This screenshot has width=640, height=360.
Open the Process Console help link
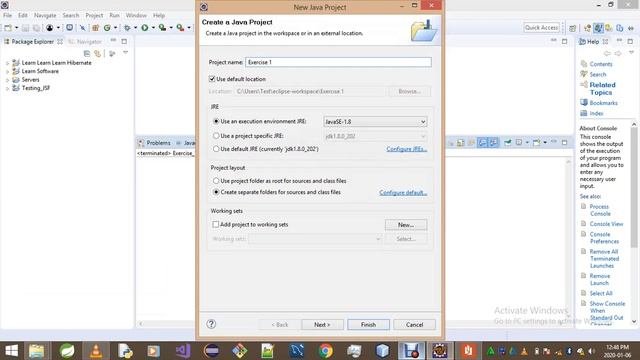tap(600, 210)
